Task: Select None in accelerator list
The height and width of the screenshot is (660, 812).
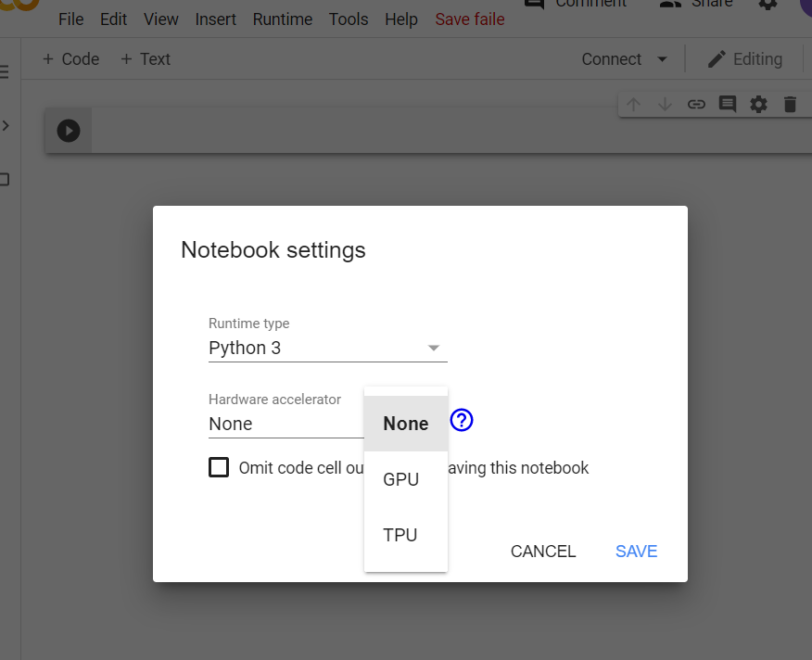Action: (x=406, y=424)
